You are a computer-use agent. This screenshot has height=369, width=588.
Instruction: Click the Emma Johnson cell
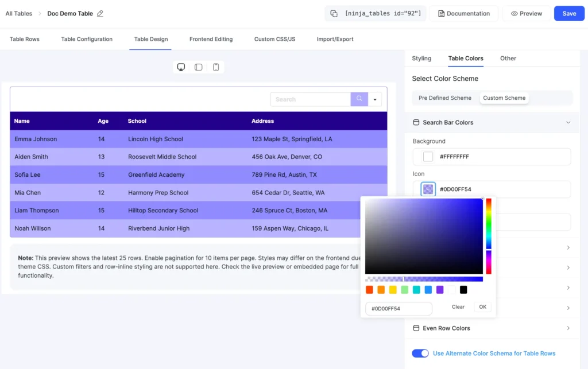pyautogui.click(x=36, y=139)
